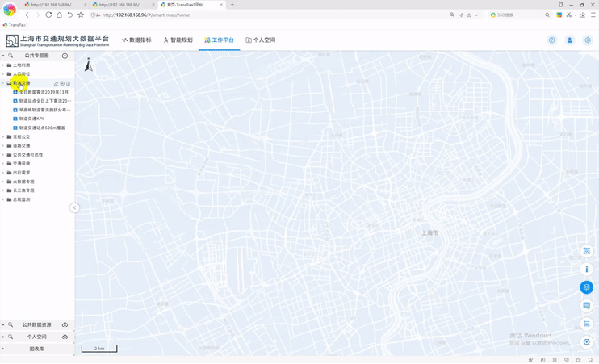
Task: Click the edit pencil icon for 轨道交通 folder
Action: click(x=56, y=83)
